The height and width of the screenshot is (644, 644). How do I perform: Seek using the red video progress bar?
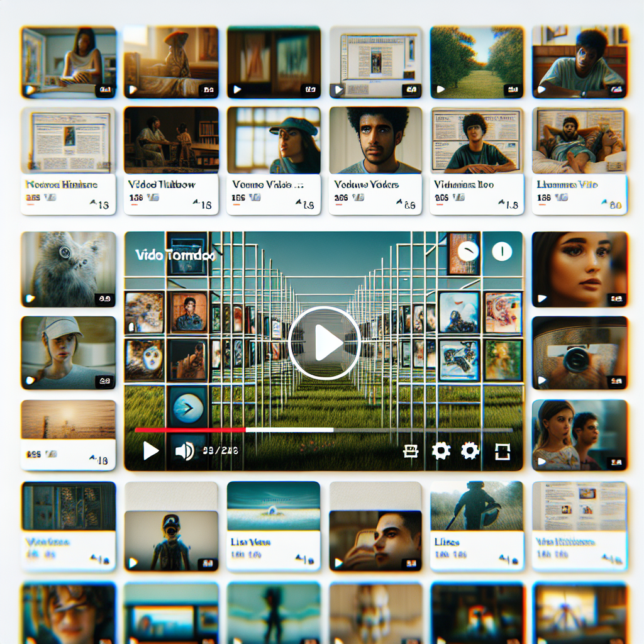(190, 430)
